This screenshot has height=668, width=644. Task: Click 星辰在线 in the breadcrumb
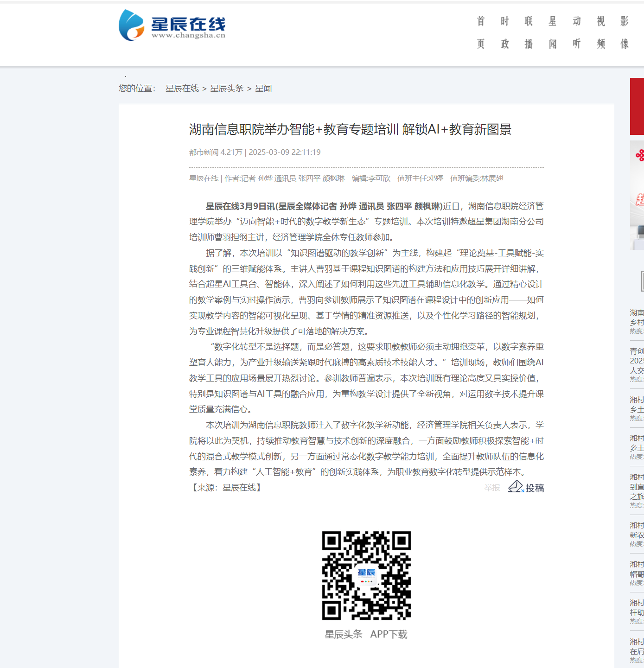pos(182,89)
